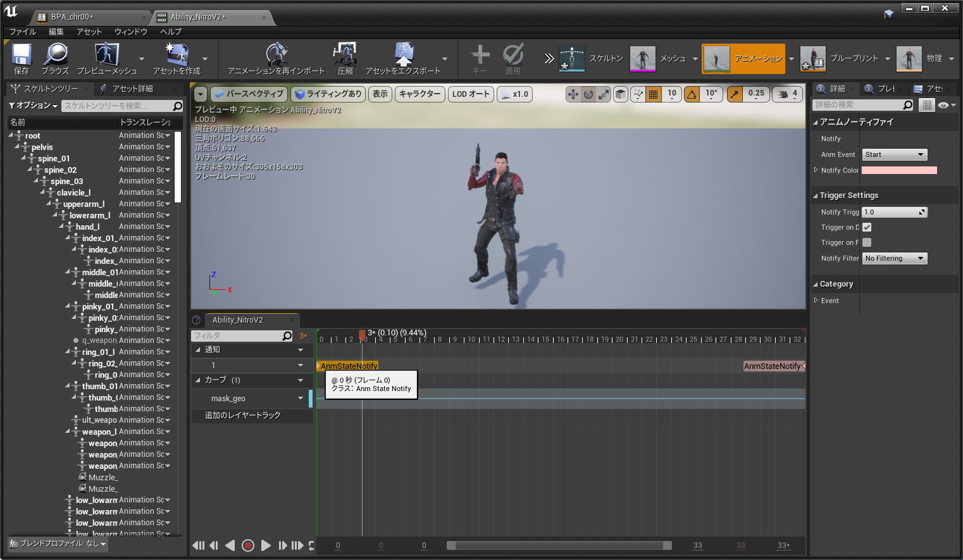963x560 pixels.
Task: Open the File (ファイル) menu
Action: 23,32
